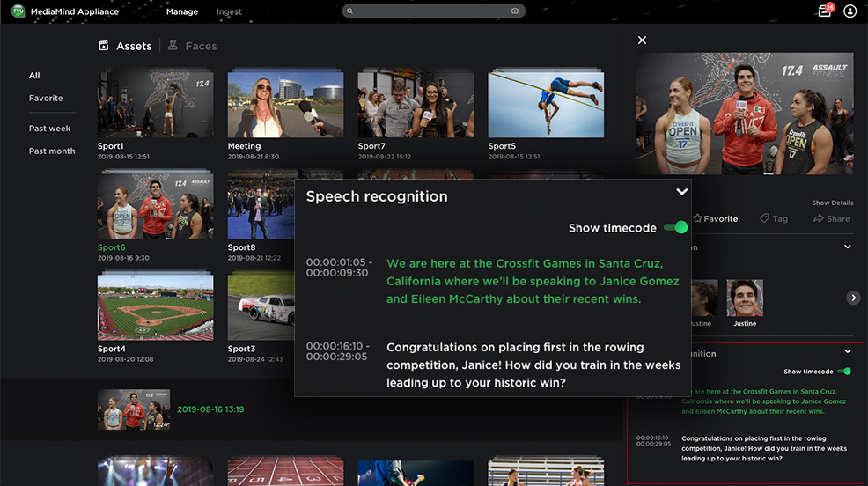This screenshot has width=868, height=486.
Task: Click the Favorite star icon
Action: (697, 218)
